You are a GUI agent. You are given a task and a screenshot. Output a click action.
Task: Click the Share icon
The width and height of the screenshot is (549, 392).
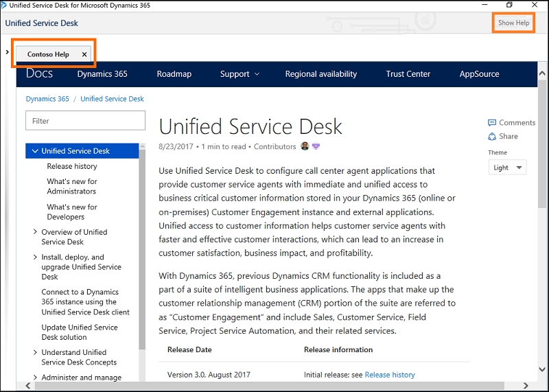coord(492,136)
